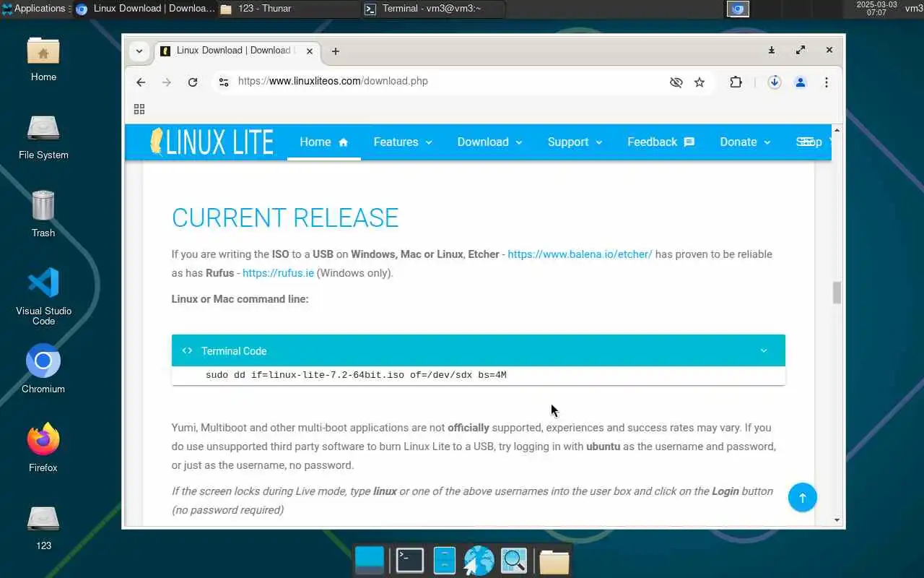Open the 123 drive desktop icon

point(43,528)
